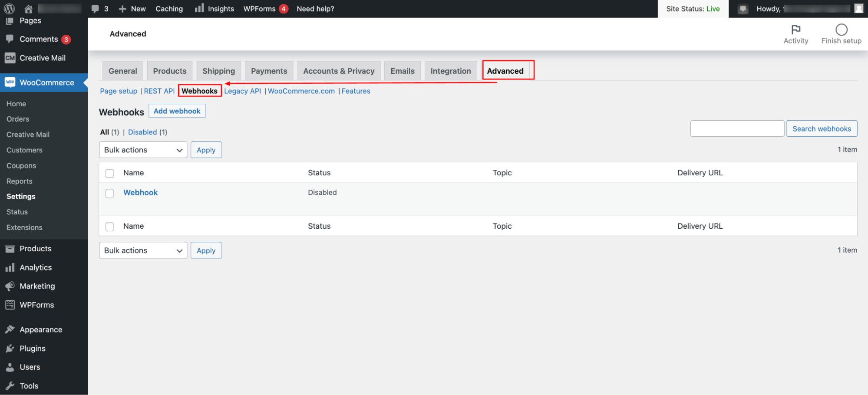This screenshot has height=395, width=868.
Task: Select the WooCommerce sidebar icon
Action: point(10,82)
